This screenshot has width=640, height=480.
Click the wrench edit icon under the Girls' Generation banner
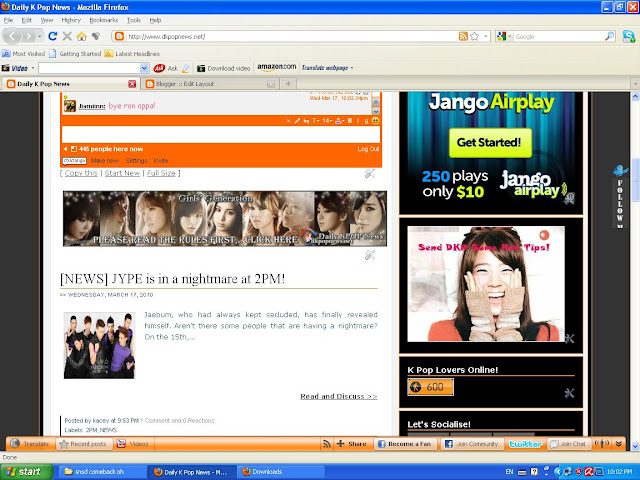tap(370, 255)
